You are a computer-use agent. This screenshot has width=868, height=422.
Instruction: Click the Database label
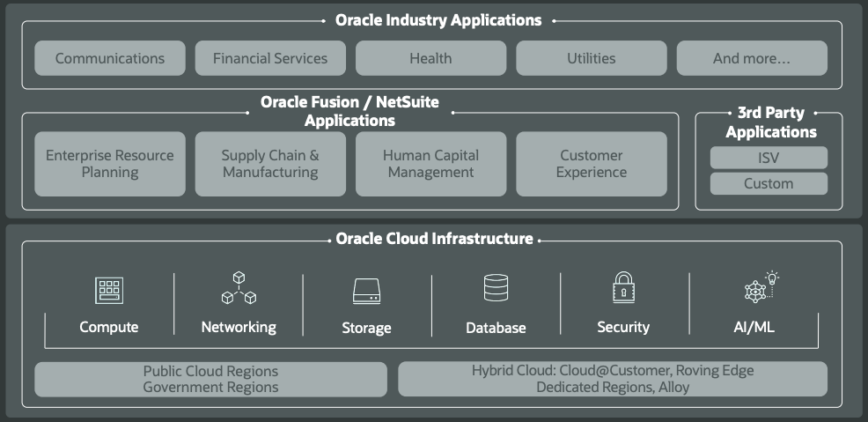pyautogui.click(x=496, y=328)
